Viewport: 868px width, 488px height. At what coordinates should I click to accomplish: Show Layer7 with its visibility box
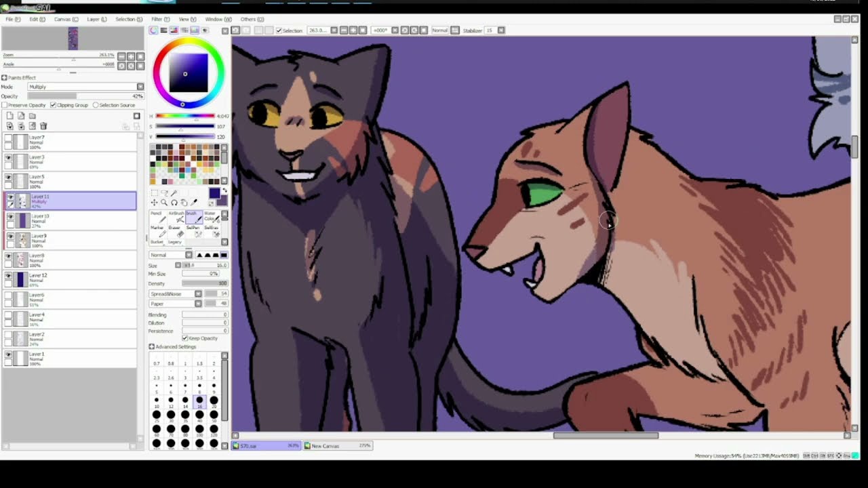pos(9,138)
